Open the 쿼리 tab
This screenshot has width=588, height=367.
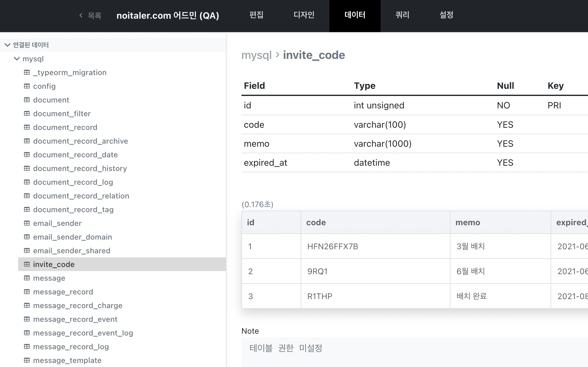(x=402, y=15)
